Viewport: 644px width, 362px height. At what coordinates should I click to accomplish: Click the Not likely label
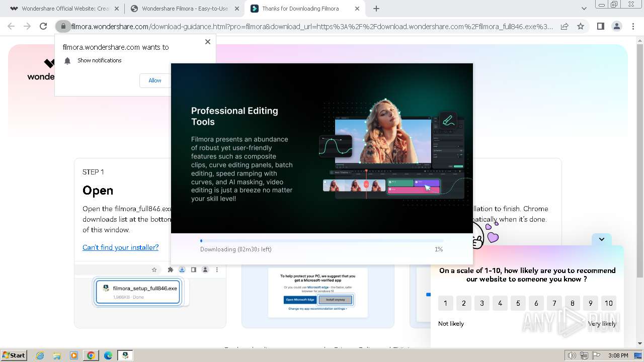pyautogui.click(x=451, y=324)
